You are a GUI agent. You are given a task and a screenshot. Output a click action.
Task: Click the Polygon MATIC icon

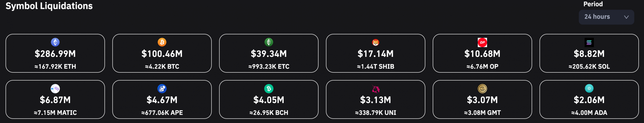(55, 89)
